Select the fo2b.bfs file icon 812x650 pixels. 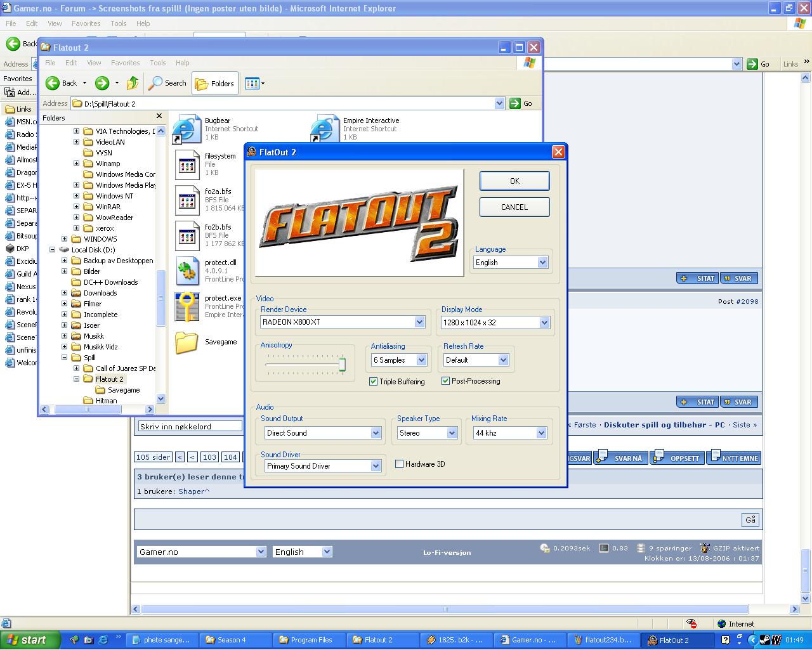pos(187,235)
